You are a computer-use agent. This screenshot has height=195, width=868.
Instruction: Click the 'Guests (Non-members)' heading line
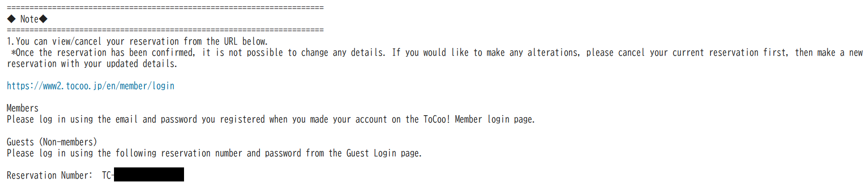(52, 142)
